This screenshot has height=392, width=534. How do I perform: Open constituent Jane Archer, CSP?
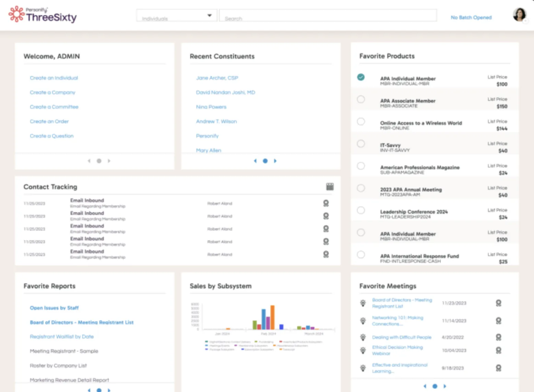click(x=217, y=78)
